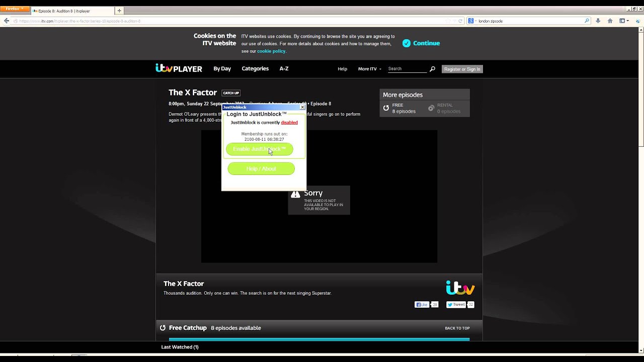Click the ITV Player logo
Viewport: 644px width, 362px height.
[179, 68]
